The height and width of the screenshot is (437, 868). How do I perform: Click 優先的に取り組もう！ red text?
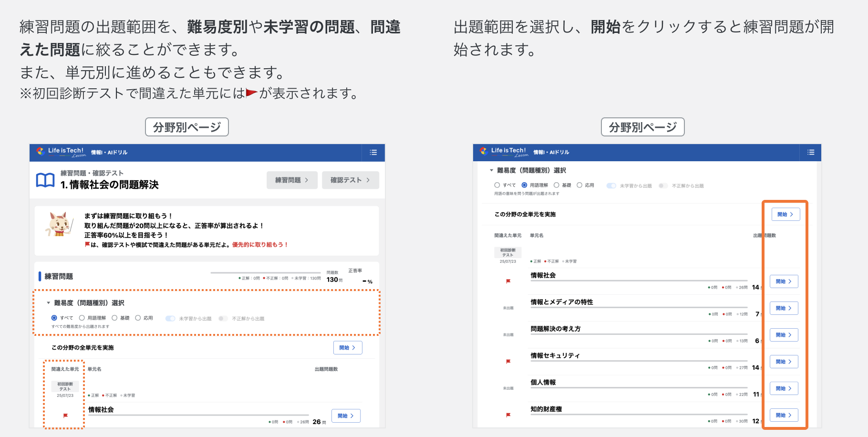(x=260, y=245)
